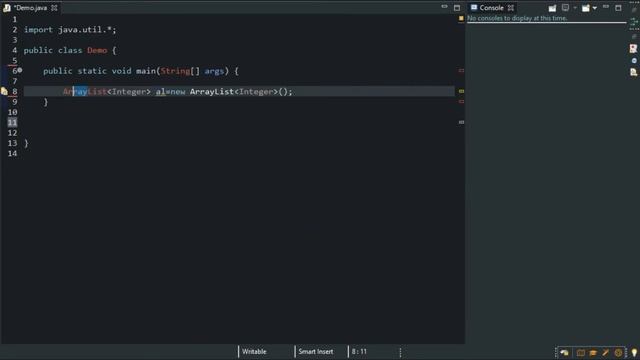This screenshot has height=360, width=640.
Task: Click the quick fix warning icon on line 8
Action: 4,91
